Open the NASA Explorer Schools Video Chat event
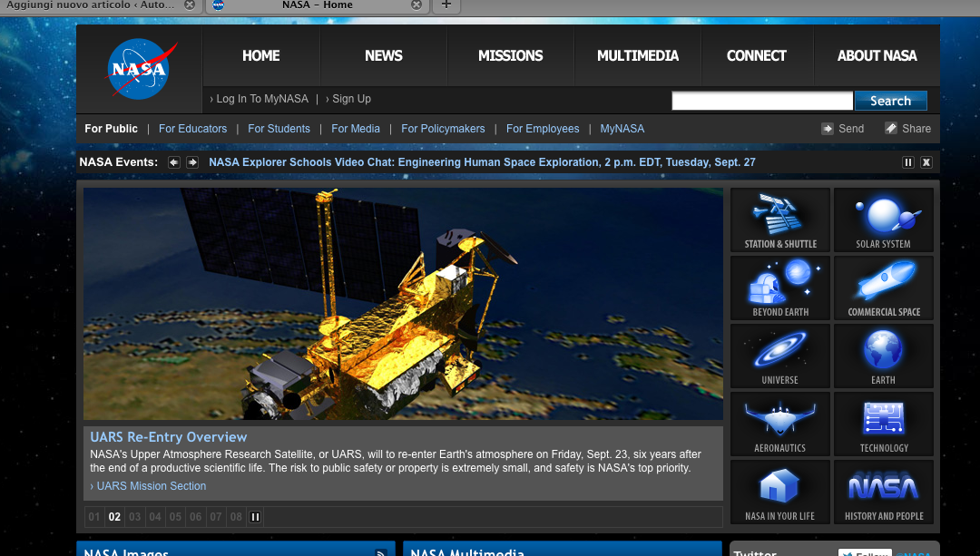The width and height of the screenshot is (980, 556). click(482, 162)
